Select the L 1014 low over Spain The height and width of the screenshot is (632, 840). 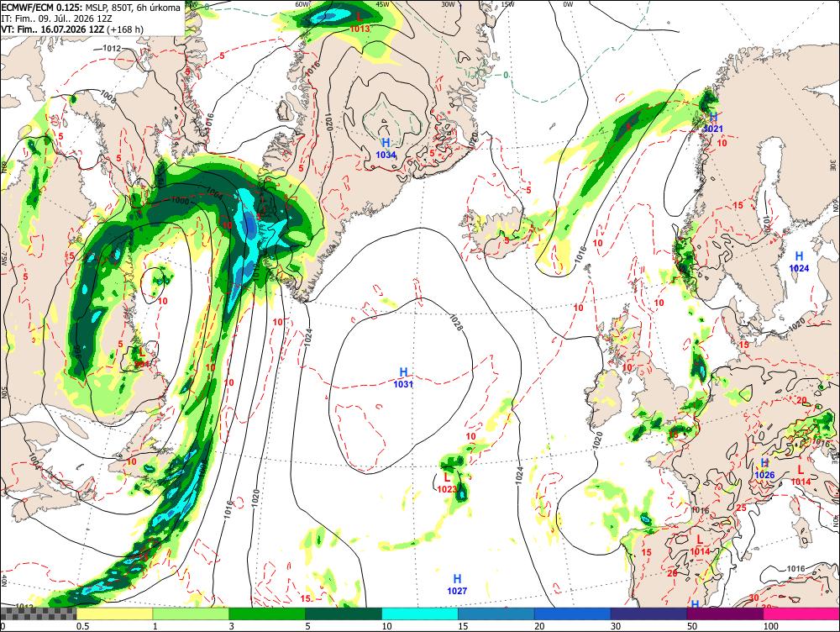click(700, 545)
